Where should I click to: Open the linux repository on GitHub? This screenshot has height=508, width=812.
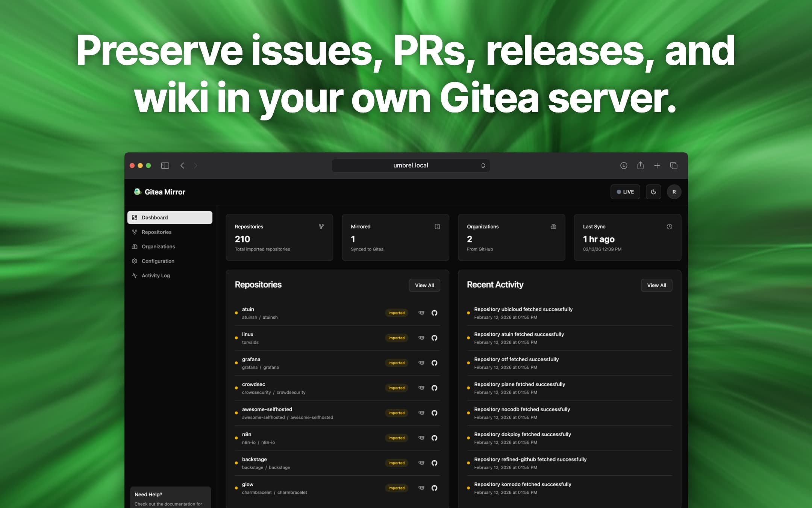[435, 338]
